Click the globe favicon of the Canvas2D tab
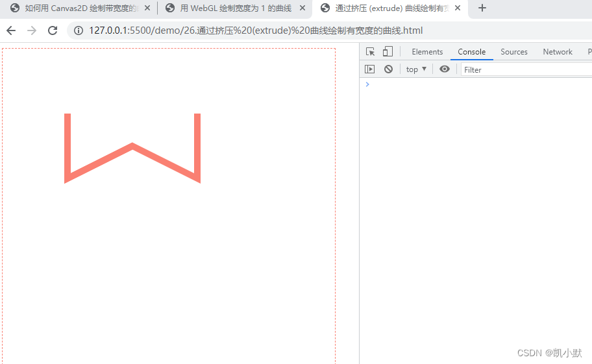592x364 pixels. [x=15, y=8]
